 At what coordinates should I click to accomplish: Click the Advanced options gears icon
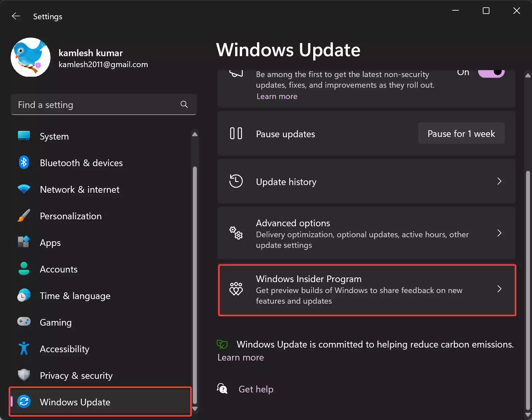tap(236, 233)
